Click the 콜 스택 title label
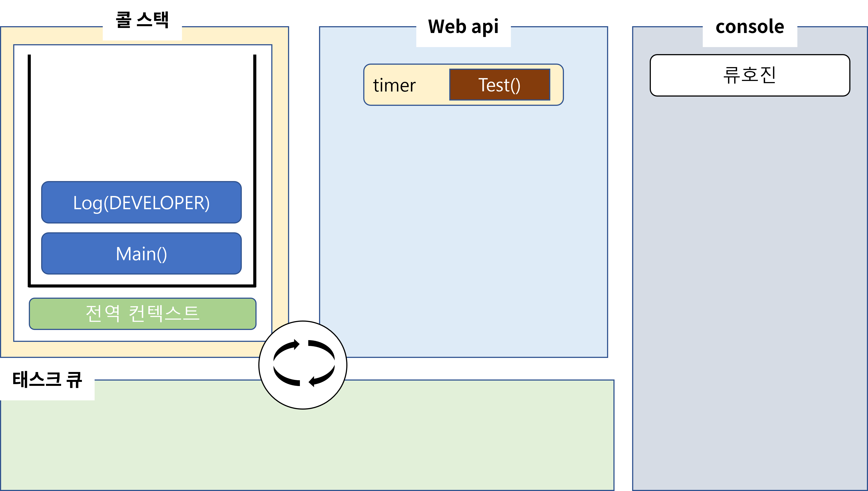 (142, 20)
